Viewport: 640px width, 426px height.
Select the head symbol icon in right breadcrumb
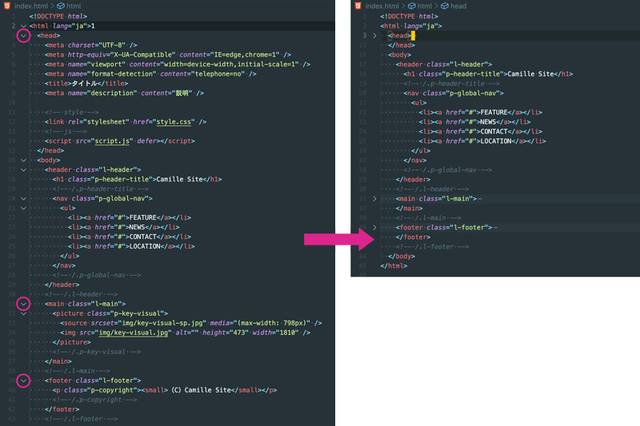444,6
